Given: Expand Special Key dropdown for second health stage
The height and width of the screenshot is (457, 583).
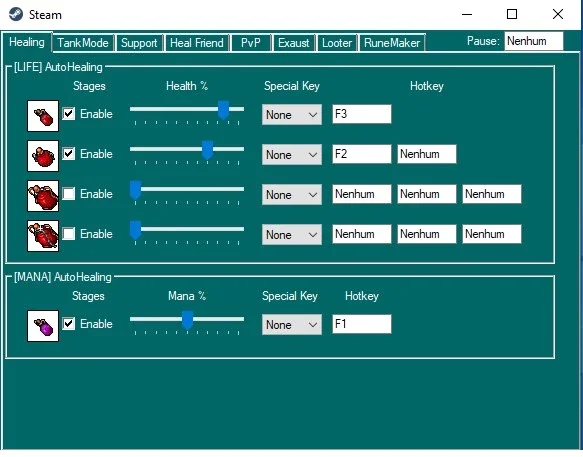Looking at the screenshot, I should [292, 154].
